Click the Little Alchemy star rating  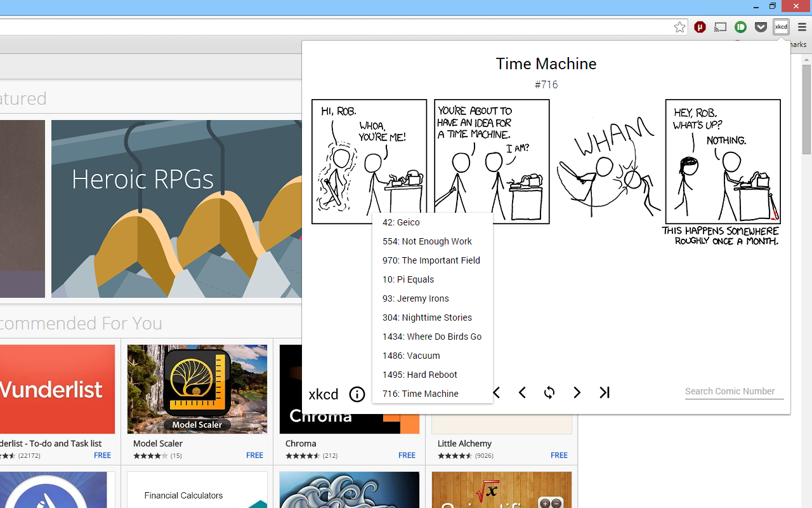coord(455,456)
